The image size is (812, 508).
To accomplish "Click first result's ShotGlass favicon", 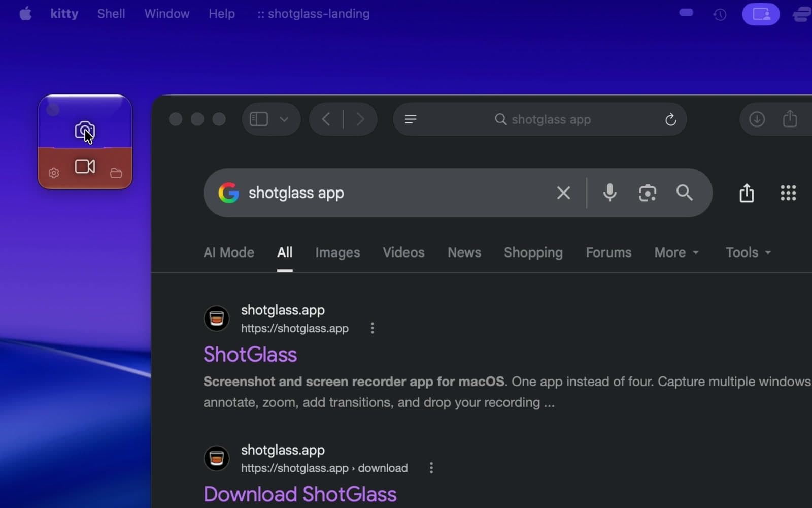I will click(217, 319).
